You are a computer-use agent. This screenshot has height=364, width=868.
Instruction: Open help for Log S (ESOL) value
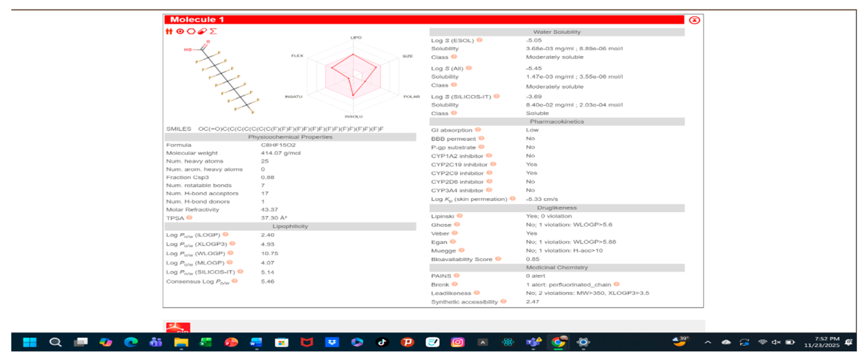[x=480, y=40]
